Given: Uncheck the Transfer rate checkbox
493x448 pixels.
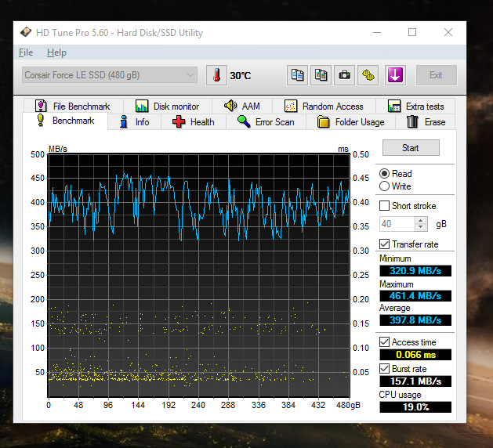Looking at the screenshot, I should point(384,244).
